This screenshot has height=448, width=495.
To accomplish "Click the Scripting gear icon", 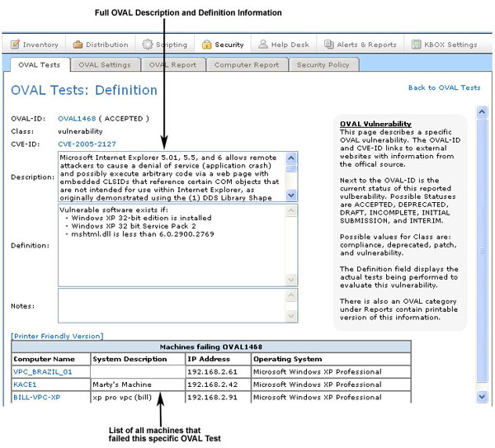I will [148, 45].
